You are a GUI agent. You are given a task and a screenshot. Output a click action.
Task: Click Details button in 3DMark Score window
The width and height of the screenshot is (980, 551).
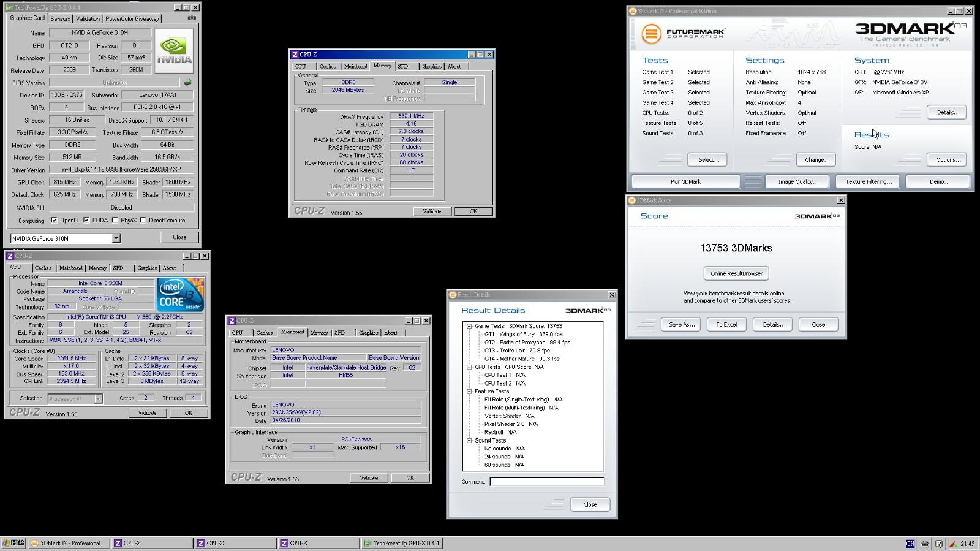point(773,324)
